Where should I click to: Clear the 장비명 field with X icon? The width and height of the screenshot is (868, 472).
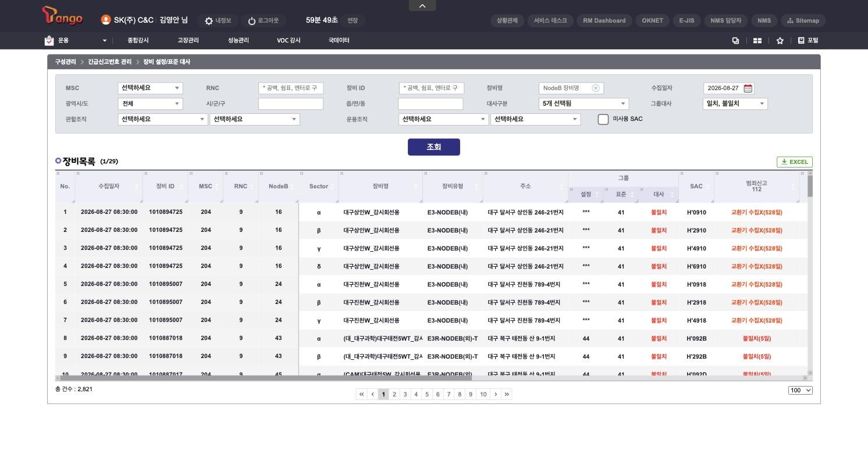(596, 88)
